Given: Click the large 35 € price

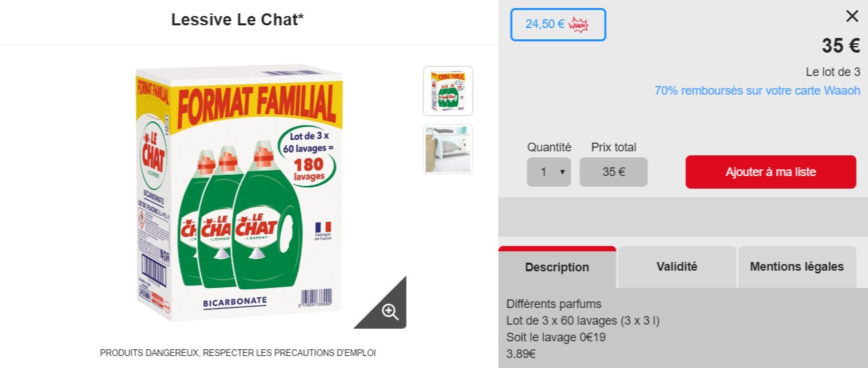Looking at the screenshot, I should click(841, 46).
